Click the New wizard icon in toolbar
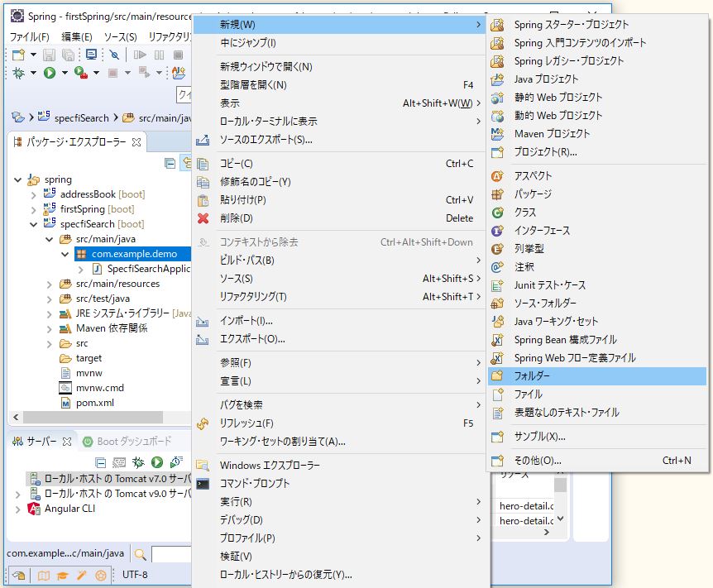The width and height of the screenshot is (713, 588). (19, 55)
